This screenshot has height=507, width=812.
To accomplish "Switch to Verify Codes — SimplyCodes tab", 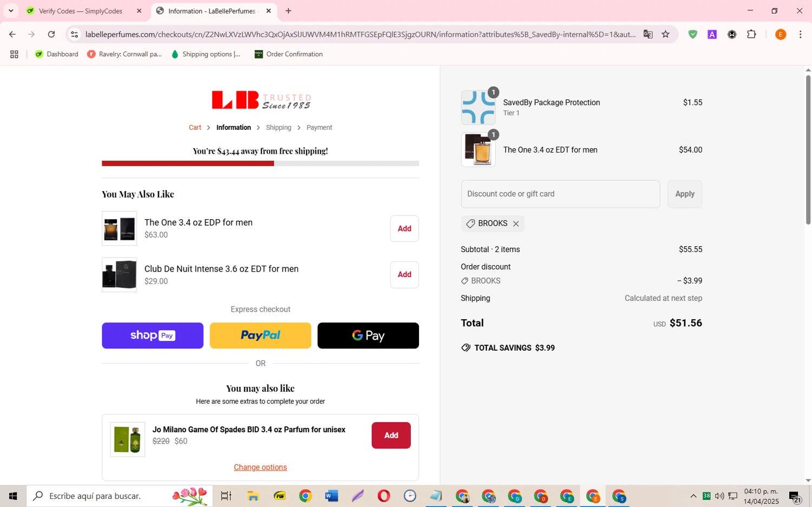I will pos(81,11).
